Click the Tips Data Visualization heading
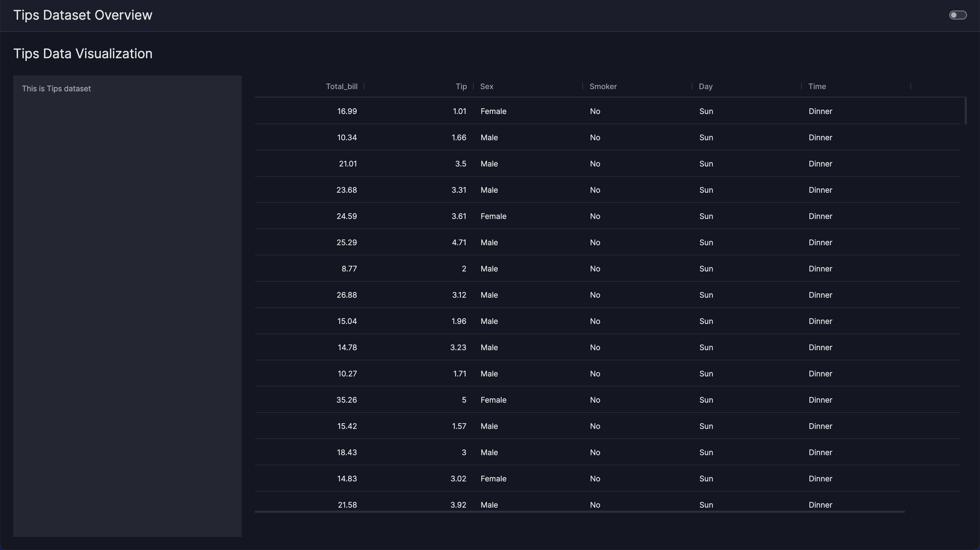980x550 pixels. click(x=83, y=53)
